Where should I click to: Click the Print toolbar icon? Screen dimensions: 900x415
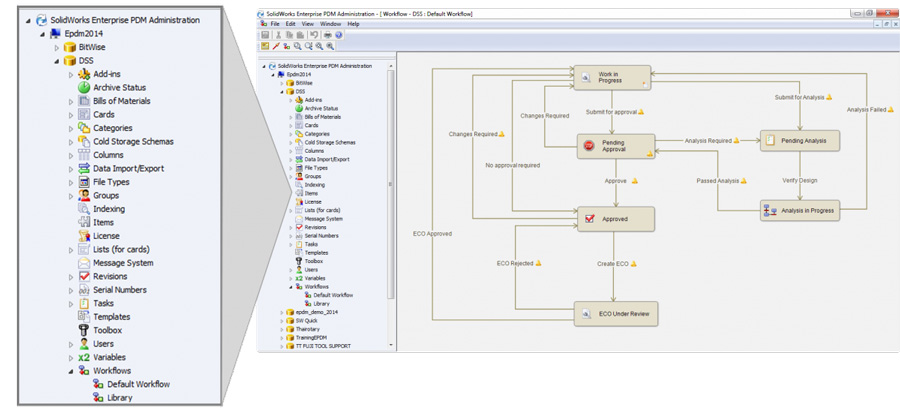point(328,35)
